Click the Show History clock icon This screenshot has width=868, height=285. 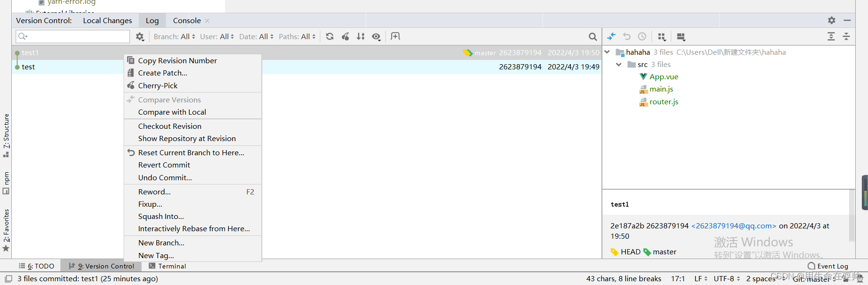[x=642, y=36]
